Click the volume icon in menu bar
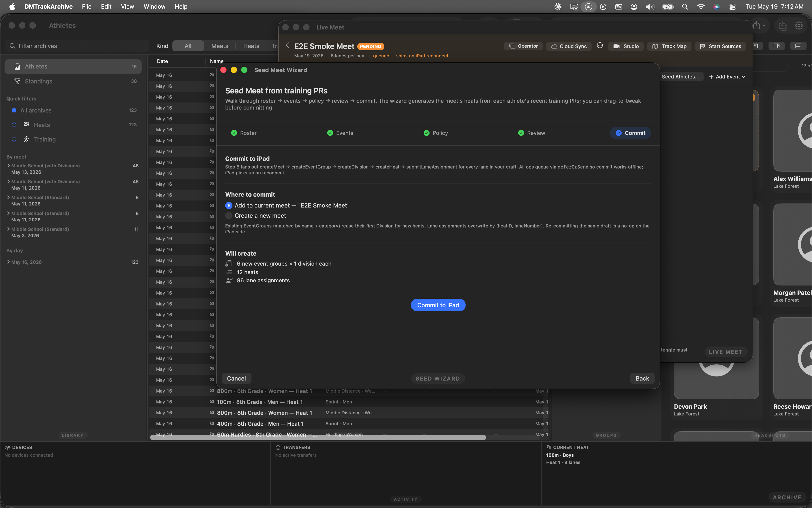The image size is (812, 508). 650,7
